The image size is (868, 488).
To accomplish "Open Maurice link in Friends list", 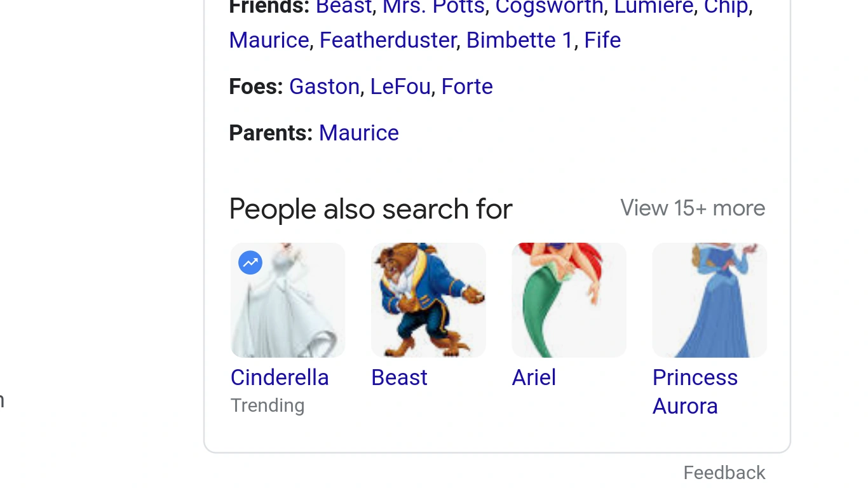I will [269, 40].
